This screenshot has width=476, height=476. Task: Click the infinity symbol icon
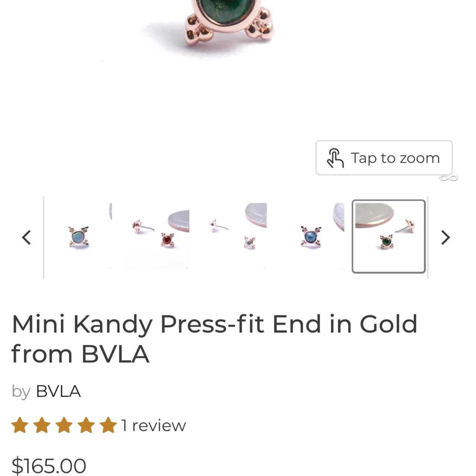(x=448, y=178)
